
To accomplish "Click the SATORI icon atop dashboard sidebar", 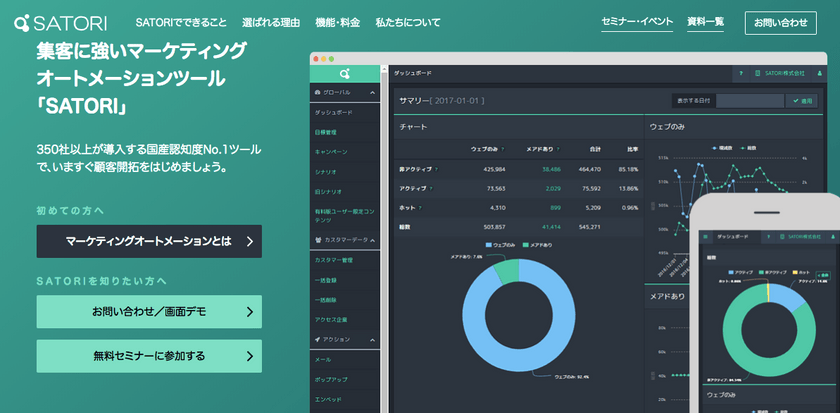I will click(345, 74).
